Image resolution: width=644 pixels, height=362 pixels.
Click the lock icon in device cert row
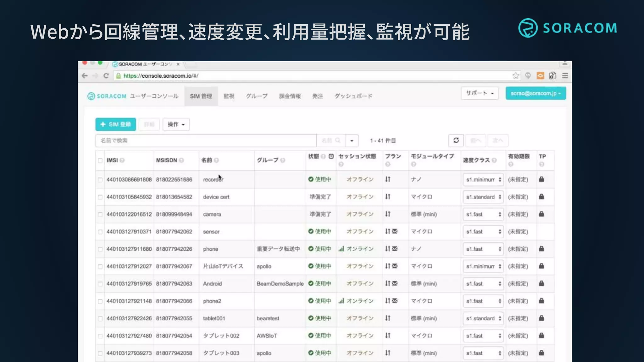tap(541, 197)
